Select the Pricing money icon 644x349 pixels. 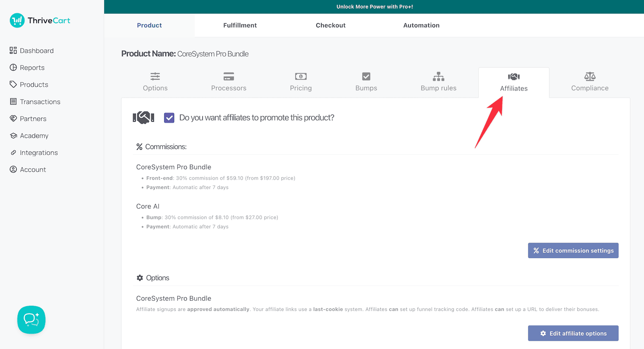tap(301, 76)
